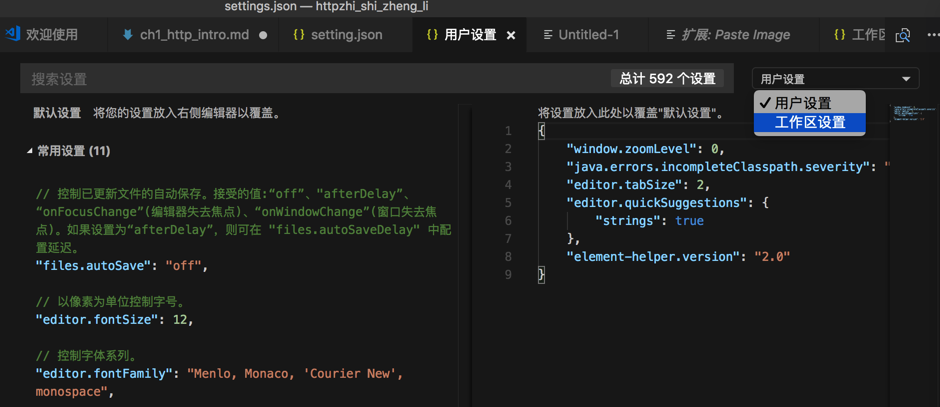This screenshot has width=940, height=407.
Task: Open the settings scope dropdown arrow
Action: coord(907,79)
